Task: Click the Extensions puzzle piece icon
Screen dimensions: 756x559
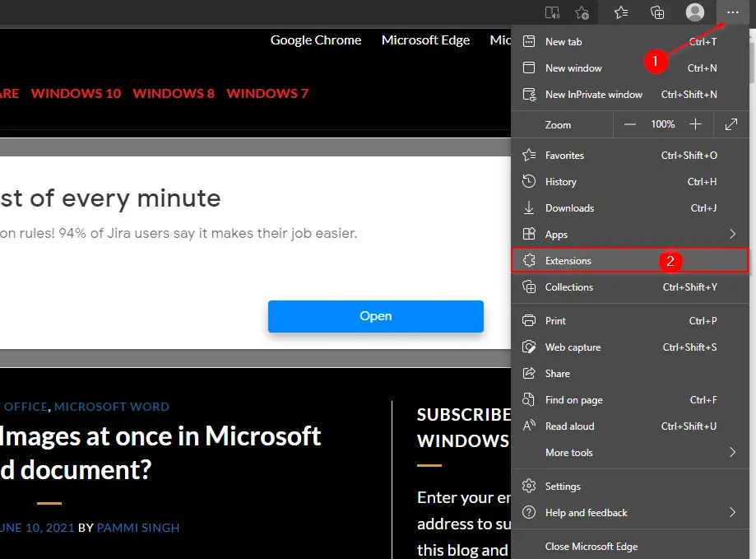Action: pos(529,260)
